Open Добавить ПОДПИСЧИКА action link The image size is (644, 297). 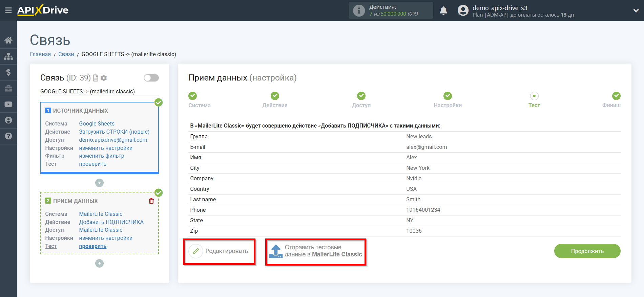pyautogui.click(x=111, y=222)
